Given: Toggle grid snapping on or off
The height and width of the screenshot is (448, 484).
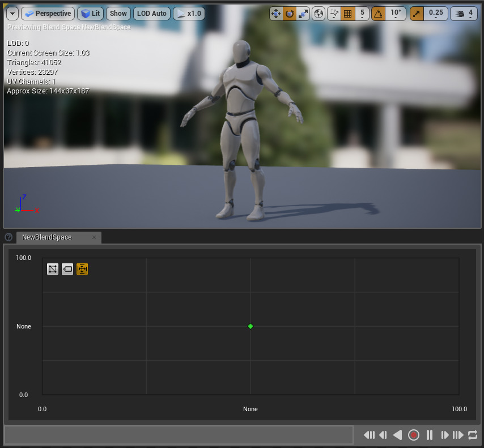Looking at the screenshot, I should (x=348, y=14).
